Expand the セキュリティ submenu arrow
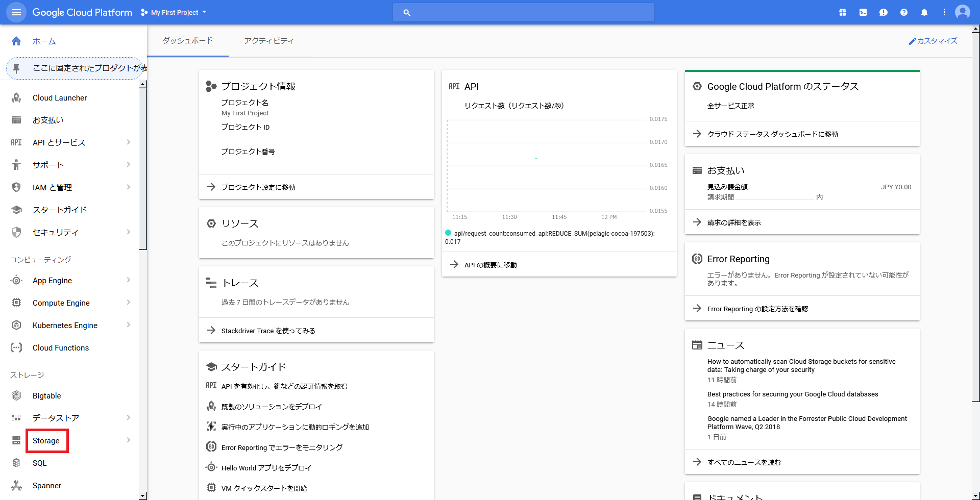 (x=129, y=232)
